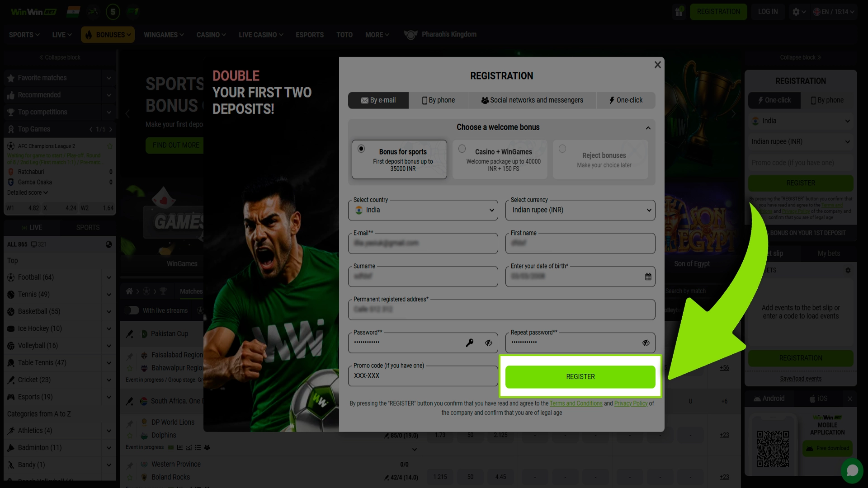Open country dropdown in side registration panel

point(801,121)
